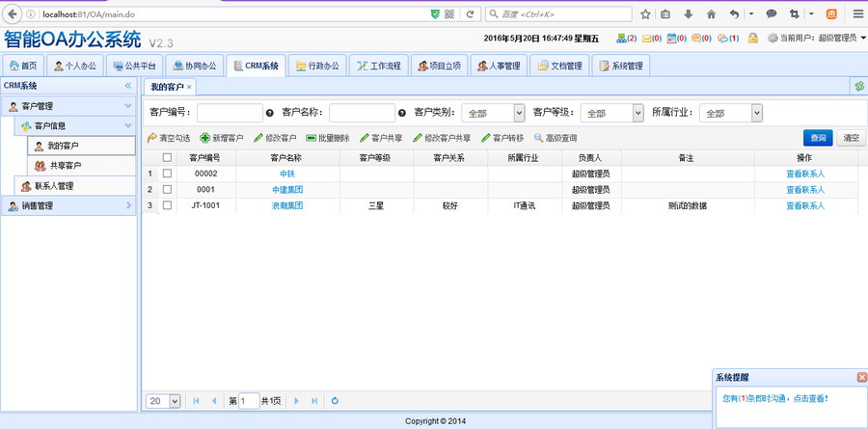Screen dimensions: 868x429
Task: Go to next page in pager
Action: 297,401
